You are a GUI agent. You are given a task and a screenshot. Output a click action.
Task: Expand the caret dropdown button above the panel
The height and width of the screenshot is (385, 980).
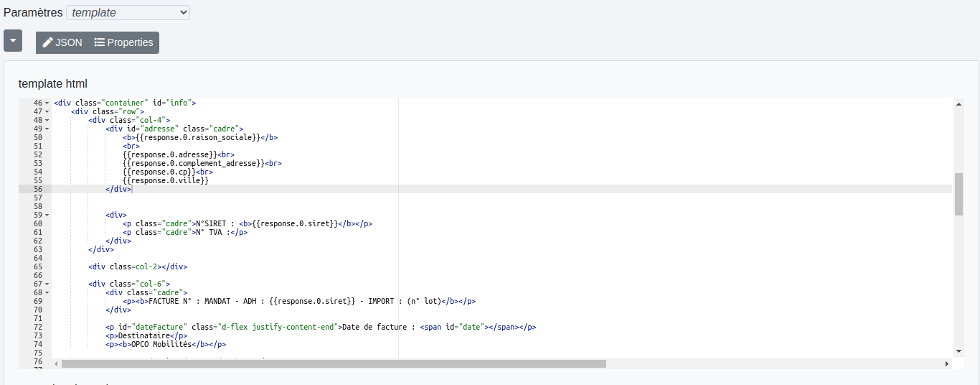pos(13,41)
